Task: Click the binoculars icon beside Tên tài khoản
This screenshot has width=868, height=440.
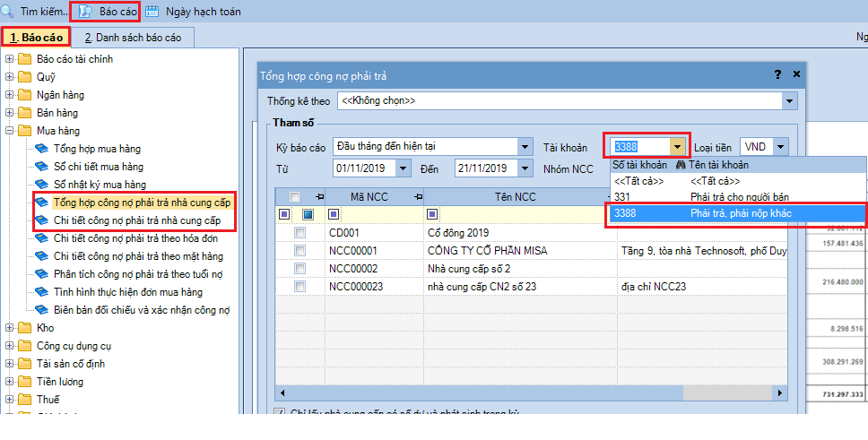Action: coord(680,165)
